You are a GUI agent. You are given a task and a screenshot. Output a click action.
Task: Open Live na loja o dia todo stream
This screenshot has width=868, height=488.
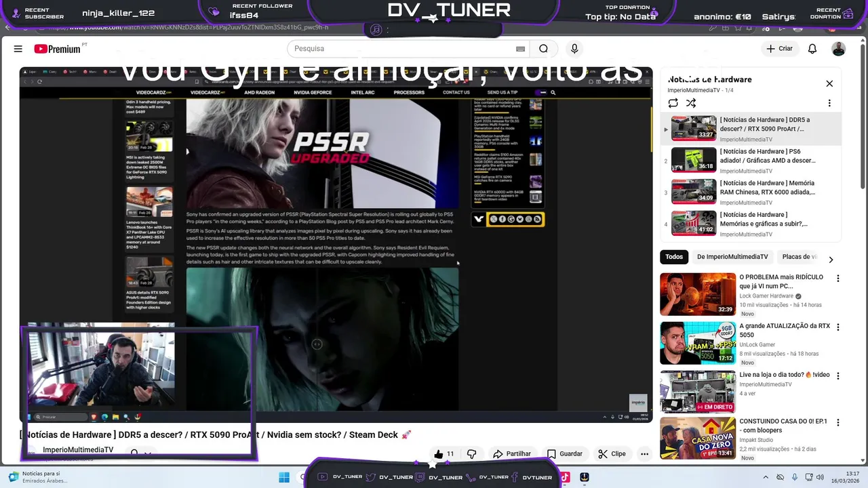(x=698, y=392)
